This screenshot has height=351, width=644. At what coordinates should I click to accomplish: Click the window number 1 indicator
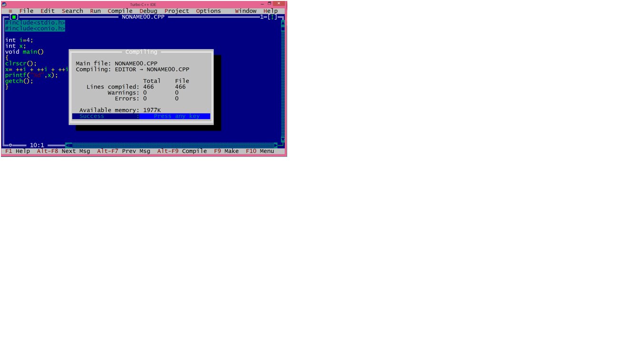pos(262,17)
